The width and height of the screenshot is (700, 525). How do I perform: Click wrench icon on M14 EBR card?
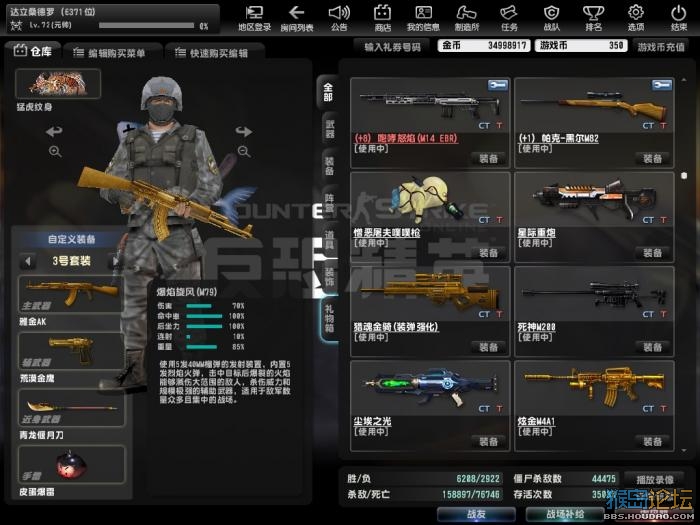(497, 85)
